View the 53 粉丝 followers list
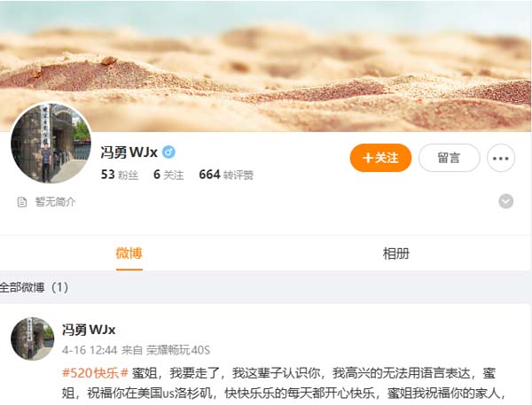The width and height of the screenshot is (532, 405). (x=120, y=175)
